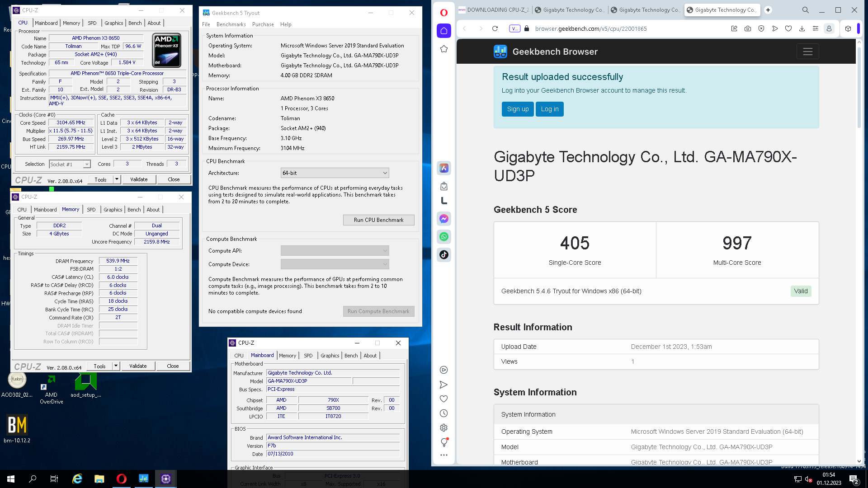
Task: Click Log in on Geekbench page
Action: [549, 109]
